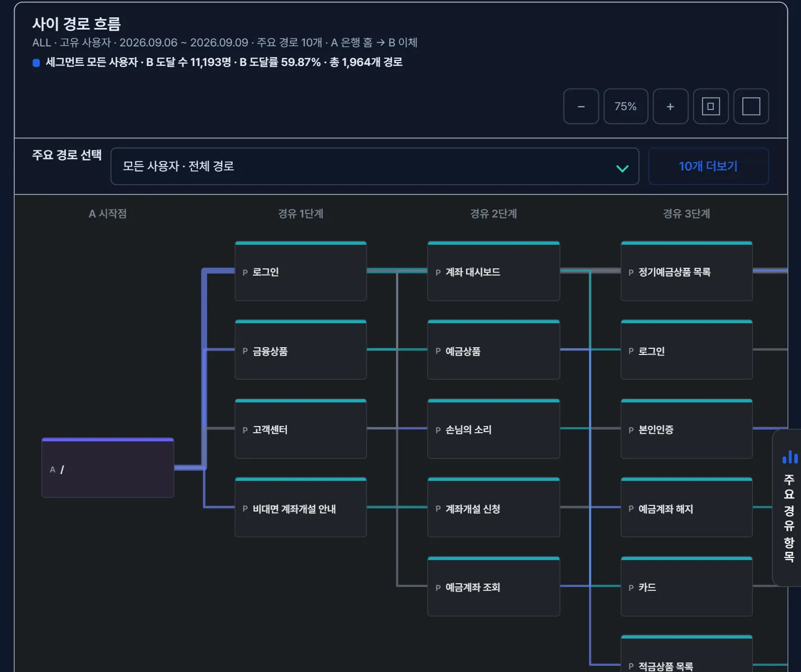801x672 pixels.
Task: Select the 금융상품 node
Action: (x=301, y=350)
